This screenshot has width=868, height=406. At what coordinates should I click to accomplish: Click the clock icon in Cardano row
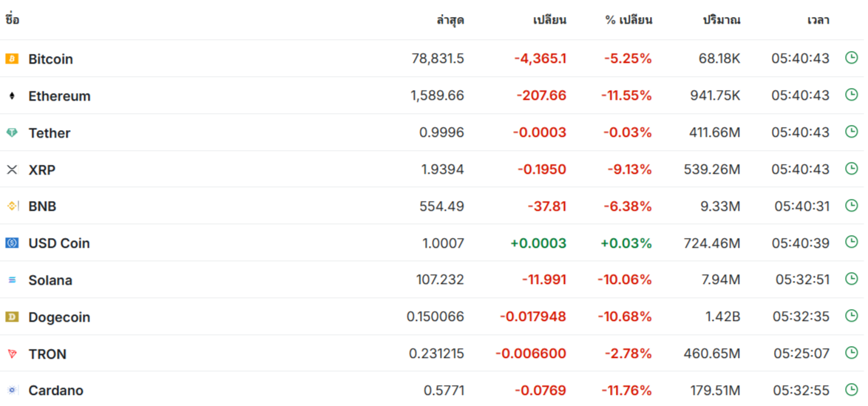pyautogui.click(x=852, y=390)
